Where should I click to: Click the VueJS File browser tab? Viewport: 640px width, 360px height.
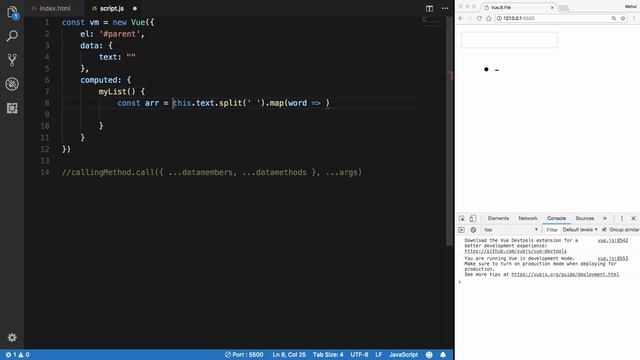(518, 7)
